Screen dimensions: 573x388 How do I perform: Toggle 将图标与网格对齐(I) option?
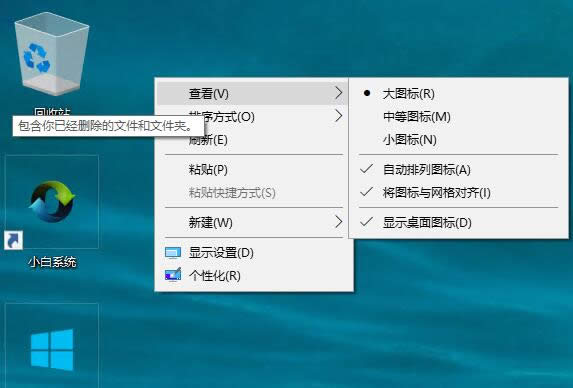[x=459, y=193]
